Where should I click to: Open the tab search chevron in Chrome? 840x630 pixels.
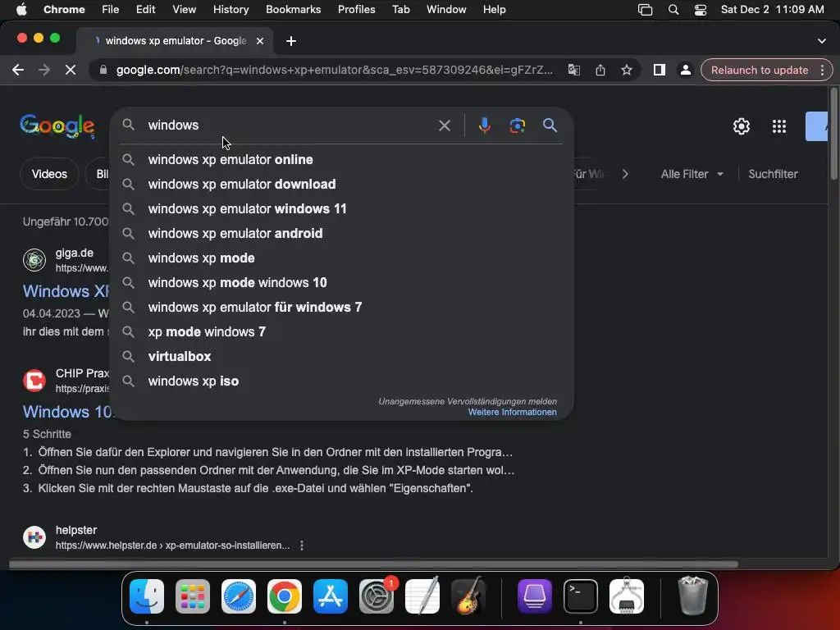pos(821,41)
